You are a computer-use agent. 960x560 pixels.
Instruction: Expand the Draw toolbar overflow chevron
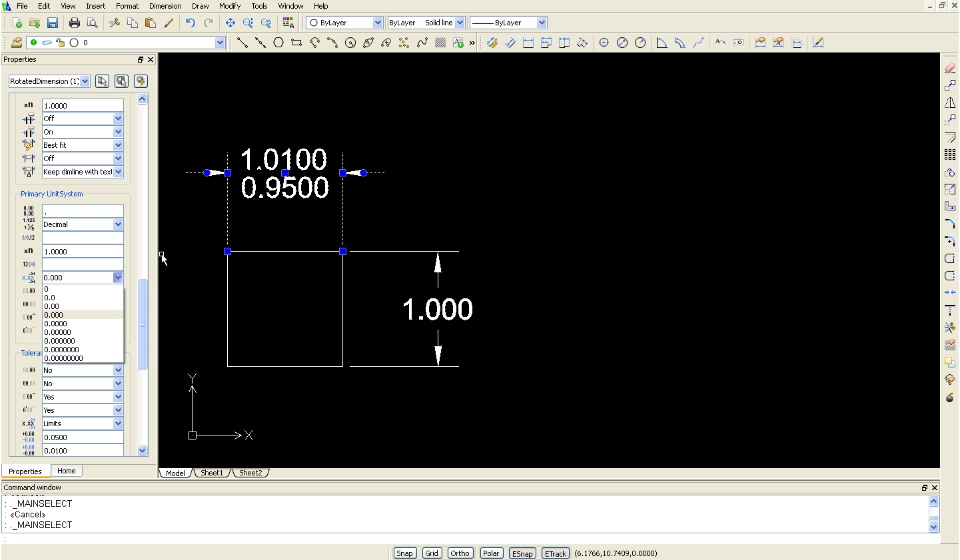pos(472,43)
